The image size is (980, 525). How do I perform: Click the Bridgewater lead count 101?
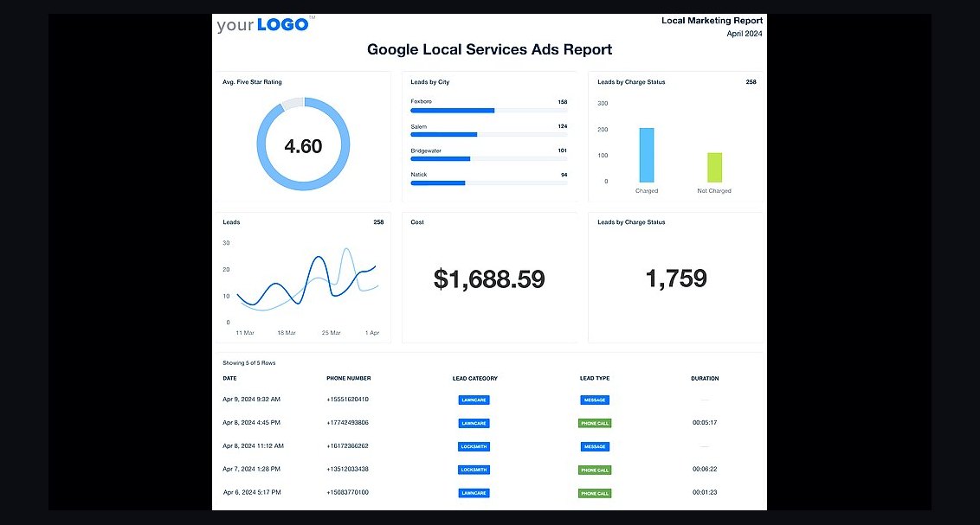coord(563,150)
